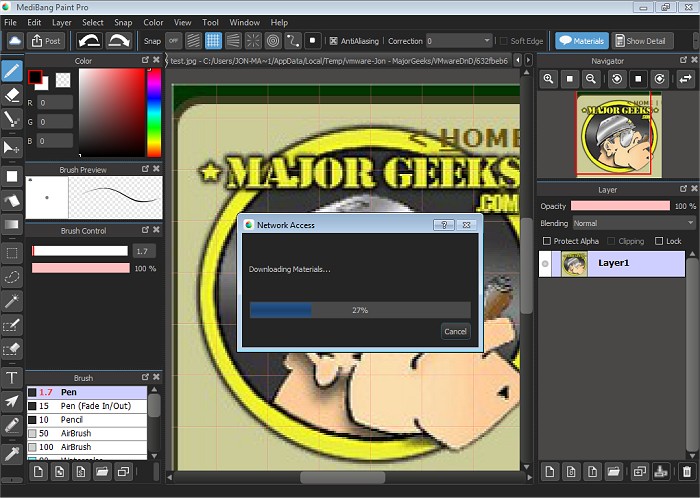Cancel the materials download

point(455,331)
